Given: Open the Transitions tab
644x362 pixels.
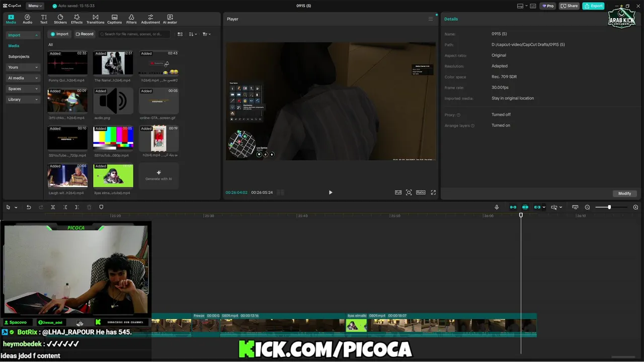Looking at the screenshot, I should click(x=95, y=19).
